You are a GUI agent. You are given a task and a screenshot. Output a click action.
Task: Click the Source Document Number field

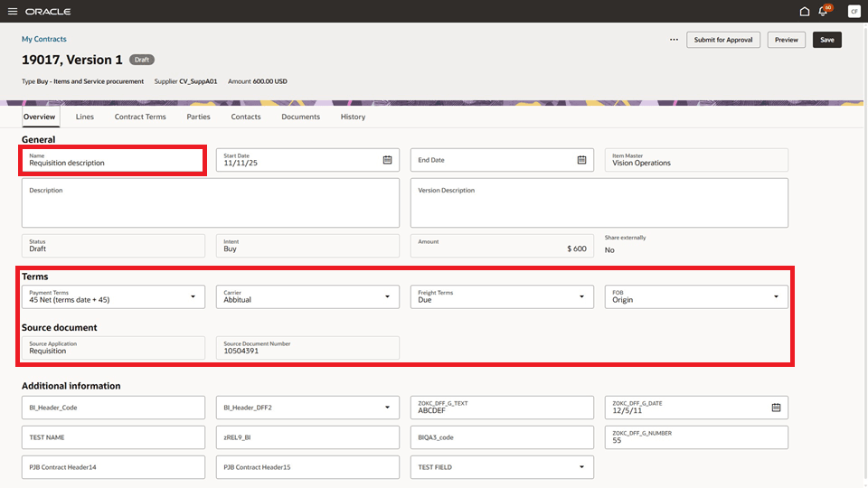click(307, 348)
